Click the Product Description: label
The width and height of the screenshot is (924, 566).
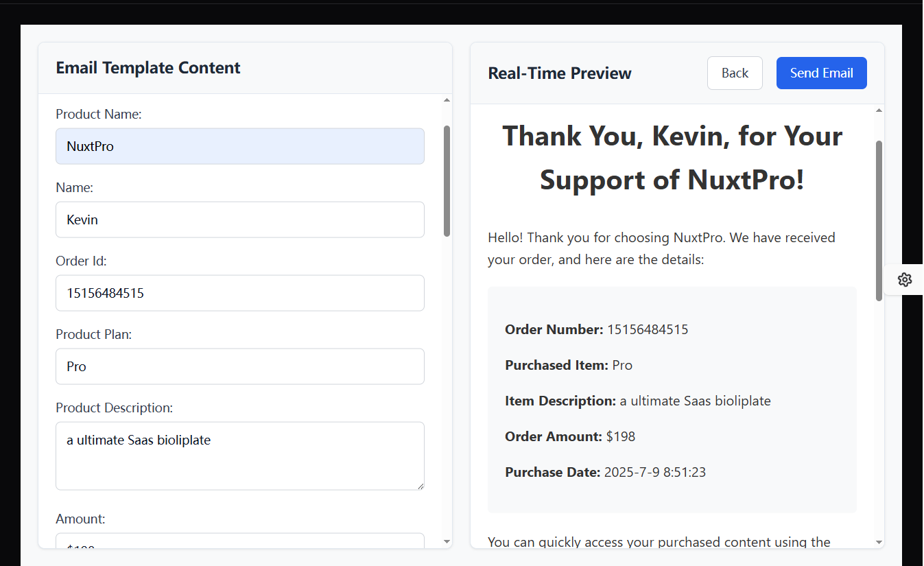tap(115, 408)
